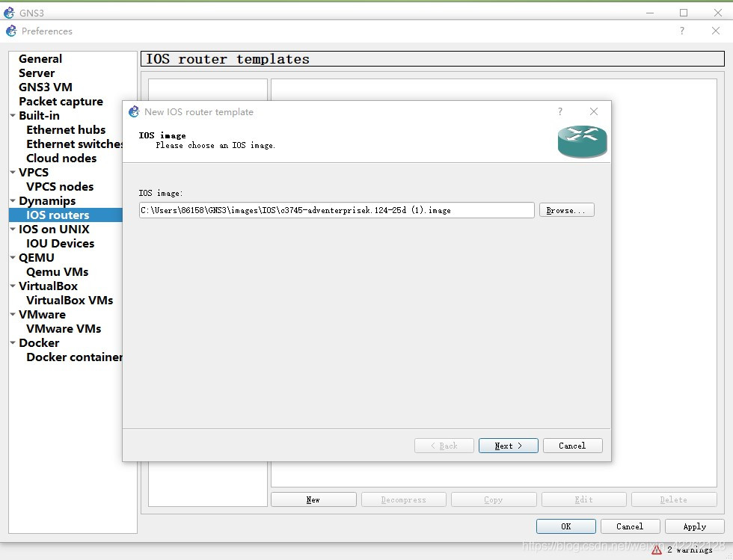Collapse the VMware tree section
This screenshot has height=560, width=733.
13,315
